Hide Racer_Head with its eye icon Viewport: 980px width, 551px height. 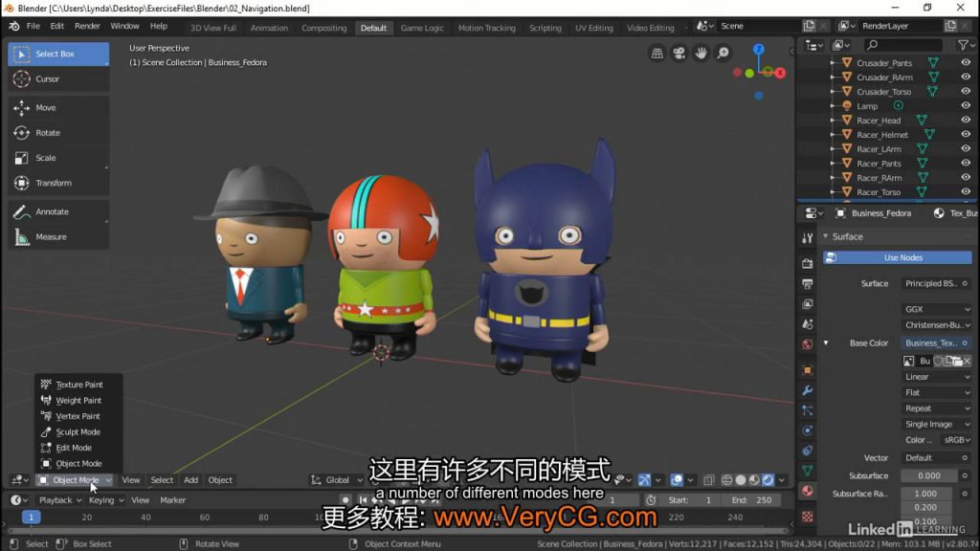tap(966, 120)
